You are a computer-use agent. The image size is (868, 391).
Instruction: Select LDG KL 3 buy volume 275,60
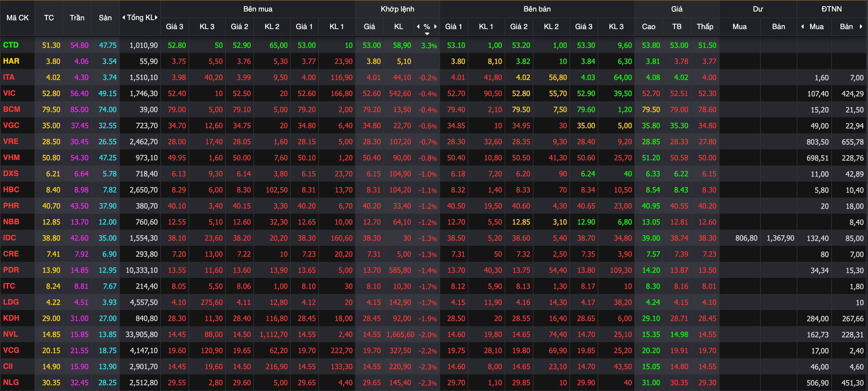(x=212, y=302)
